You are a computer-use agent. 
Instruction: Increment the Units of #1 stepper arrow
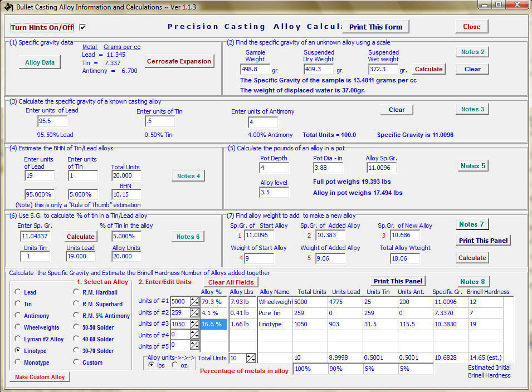tap(192, 299)
